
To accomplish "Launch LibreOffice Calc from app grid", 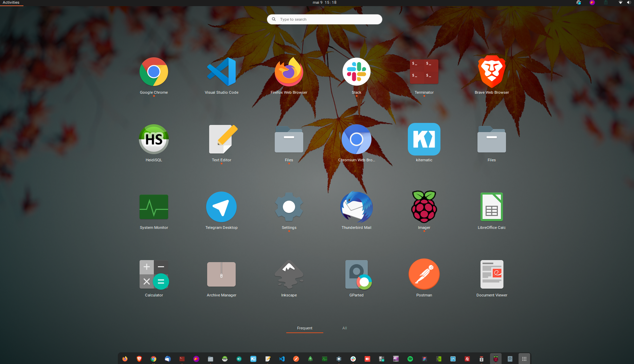I will point(492,207).
